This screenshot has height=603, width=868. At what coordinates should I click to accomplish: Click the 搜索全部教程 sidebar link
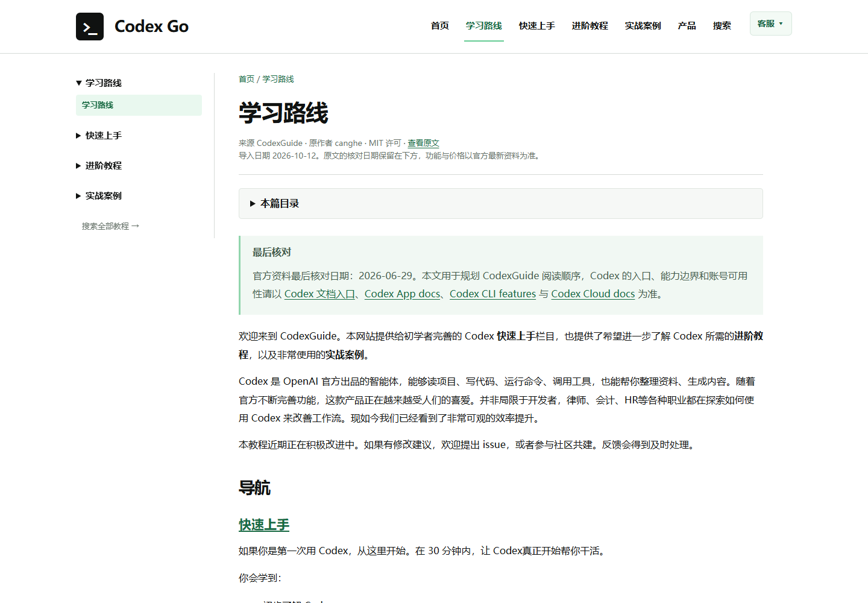pyautogui.click(x=110, y=226)
